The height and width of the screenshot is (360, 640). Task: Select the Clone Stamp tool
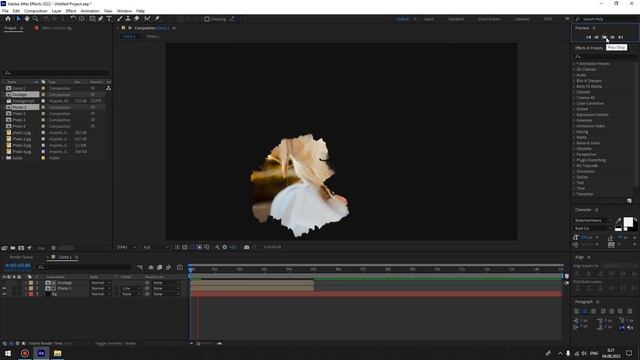tap(128, 19)
